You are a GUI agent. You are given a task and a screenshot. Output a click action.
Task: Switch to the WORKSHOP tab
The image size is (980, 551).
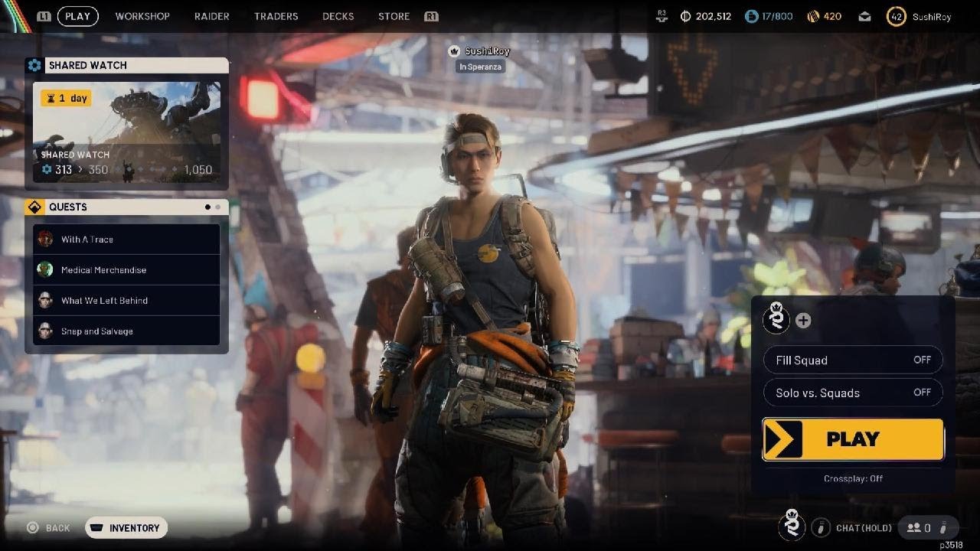pyautogui.click(x=142, y=16)
